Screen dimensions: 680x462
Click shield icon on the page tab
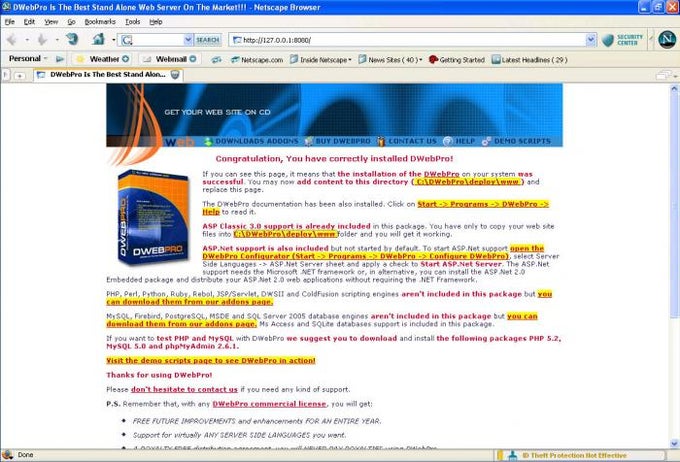(x=175, y=75)
